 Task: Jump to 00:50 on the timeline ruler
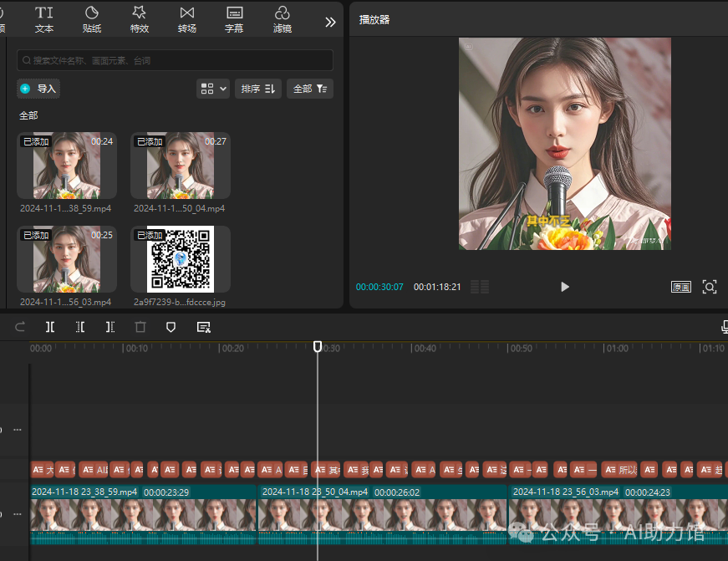pos(522,349)
